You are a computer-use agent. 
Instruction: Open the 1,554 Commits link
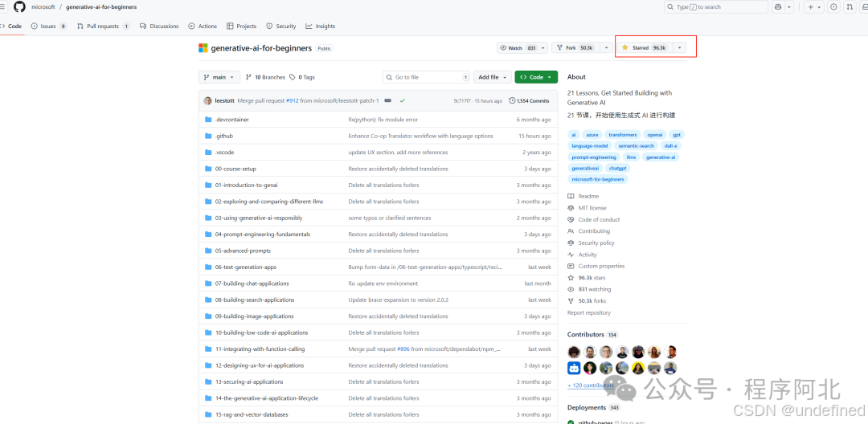[x=529, y=100]
